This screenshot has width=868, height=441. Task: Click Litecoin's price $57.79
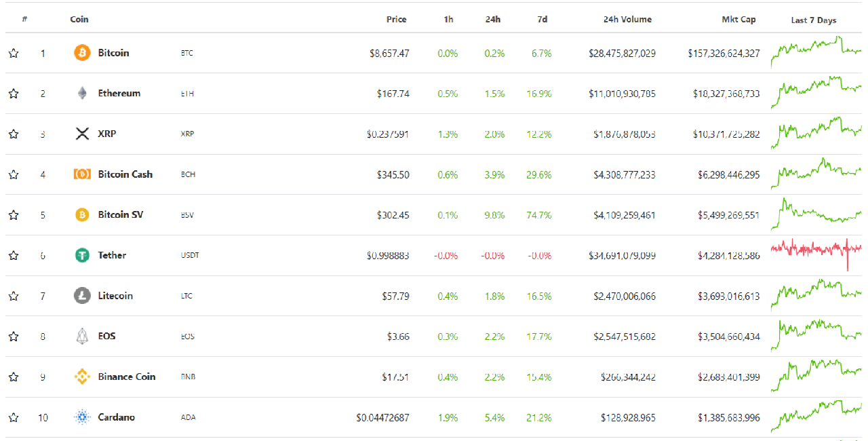point(396,296)
